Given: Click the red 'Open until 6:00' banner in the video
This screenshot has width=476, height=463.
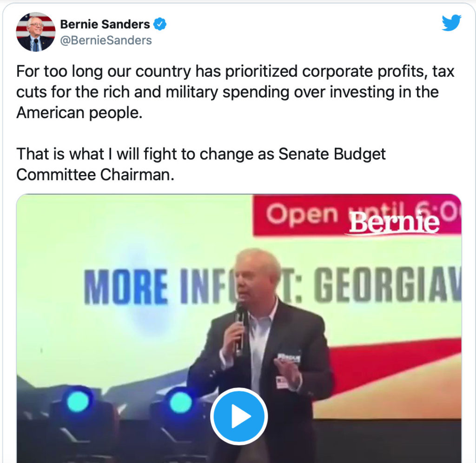Looking at the screenshot, I should tap(302, 215).
